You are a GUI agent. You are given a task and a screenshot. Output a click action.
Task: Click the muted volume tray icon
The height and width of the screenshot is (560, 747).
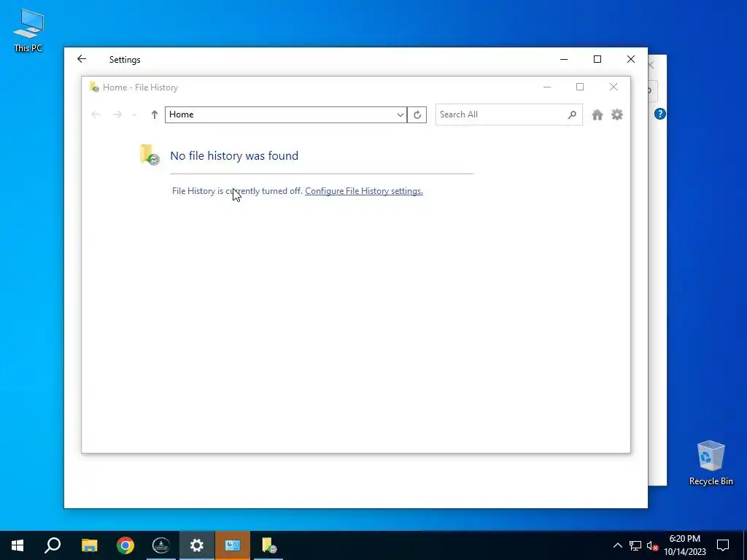tap(653, 545)
